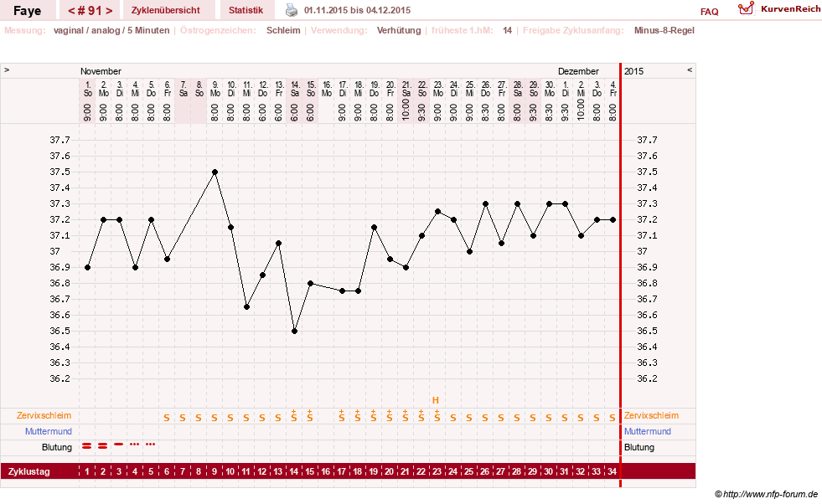The height and width of the screenshot is (504, 822).
Task: Select cycle day 22 in the Zyklustag row
Action: click(421, 471)
